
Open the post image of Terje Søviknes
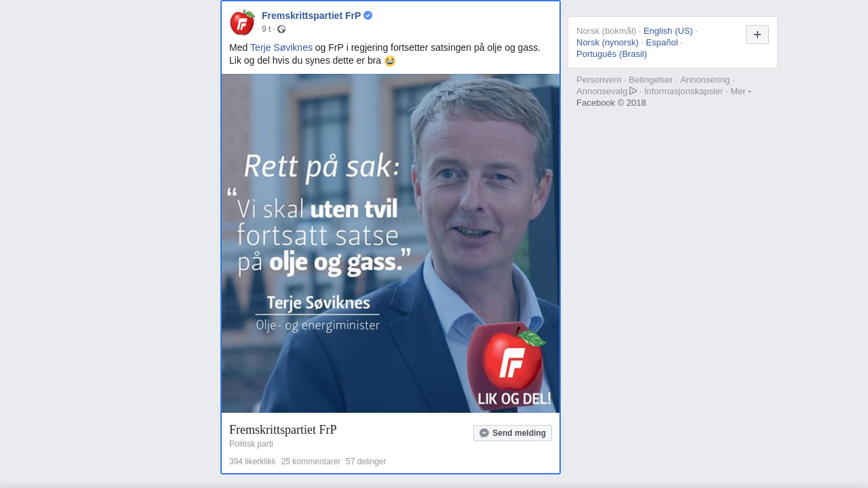pos(391,243)
